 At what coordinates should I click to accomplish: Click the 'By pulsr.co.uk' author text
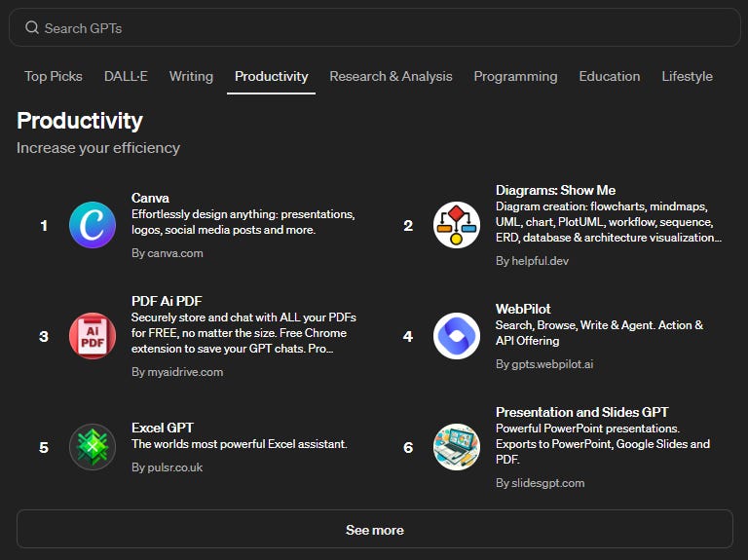(x=167, y=467)
